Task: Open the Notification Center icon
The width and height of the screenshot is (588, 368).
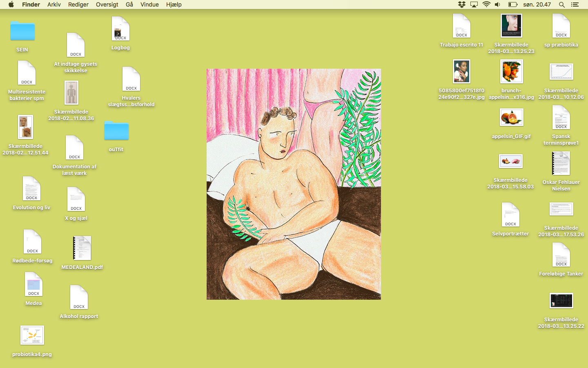Action: coord(575,4)
